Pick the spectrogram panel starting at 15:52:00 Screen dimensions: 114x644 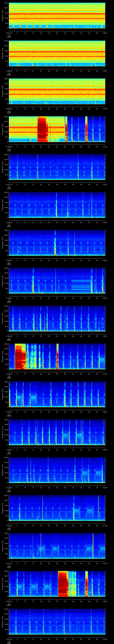(x=57, y=584)
